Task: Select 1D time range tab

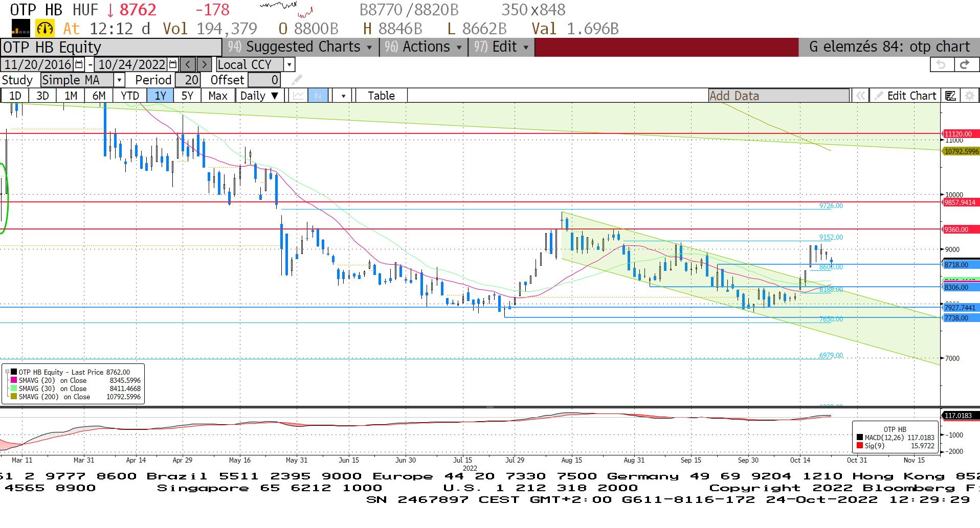Action: tap(15, 96)
